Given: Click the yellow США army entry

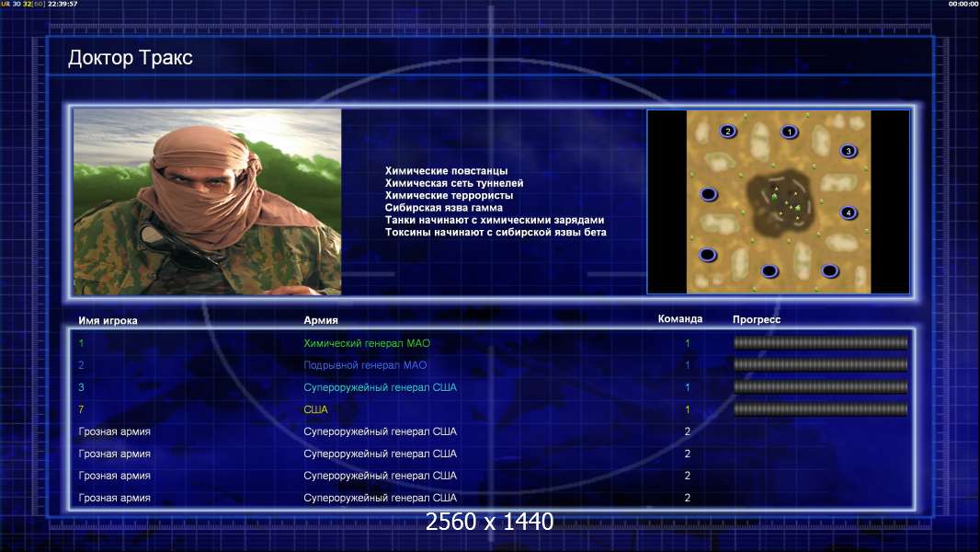Looking at the screenshot, I should (x=315, y=409).
